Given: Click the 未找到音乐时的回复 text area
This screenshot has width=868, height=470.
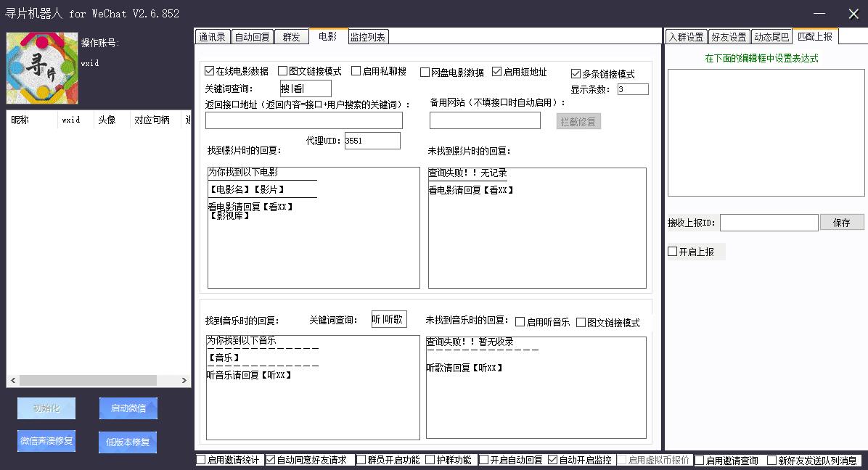Looking at the screenshot, I should 536,387.
